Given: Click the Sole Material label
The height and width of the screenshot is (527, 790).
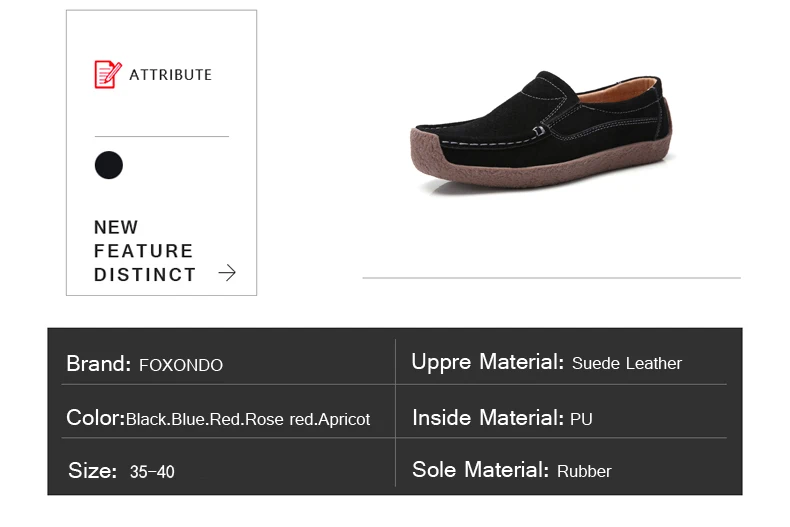Looking at the screenshot, I should coord(481,470).
